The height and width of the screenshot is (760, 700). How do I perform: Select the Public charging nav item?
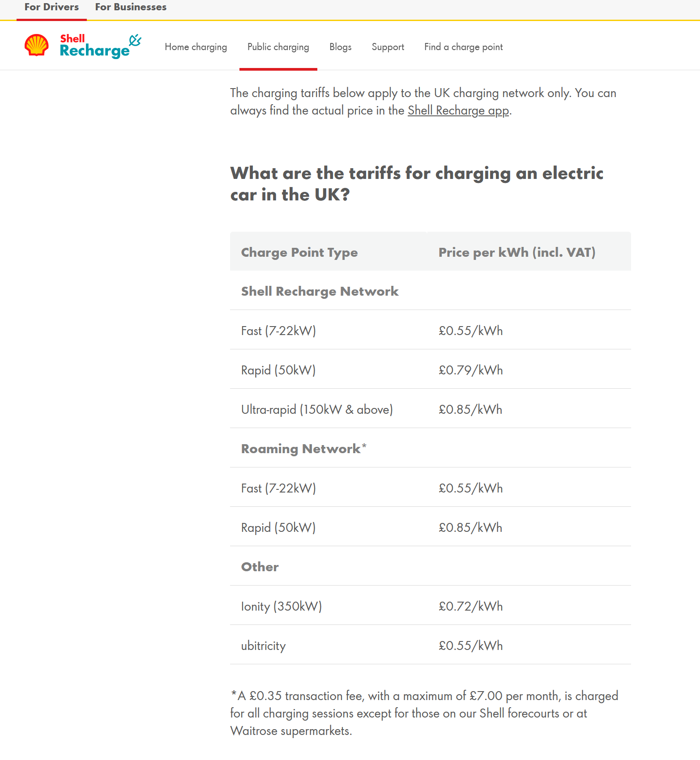(x=278, y=47)
